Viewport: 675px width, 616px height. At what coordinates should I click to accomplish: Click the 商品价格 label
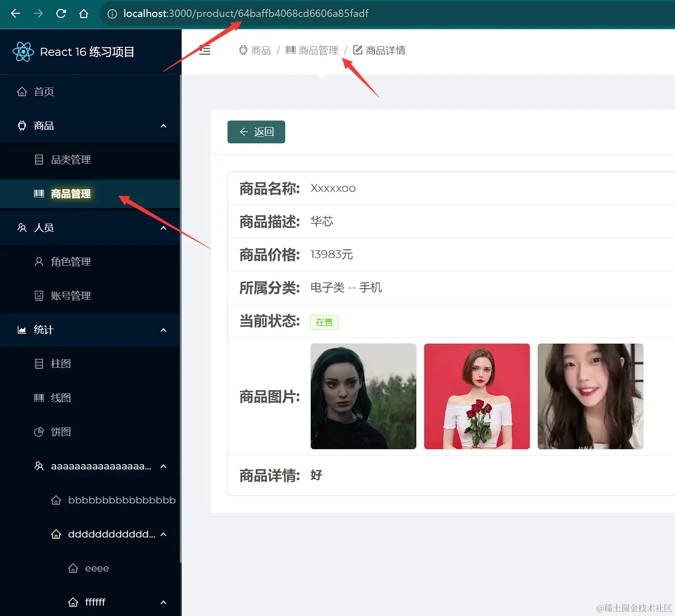[x=270, y=255]
